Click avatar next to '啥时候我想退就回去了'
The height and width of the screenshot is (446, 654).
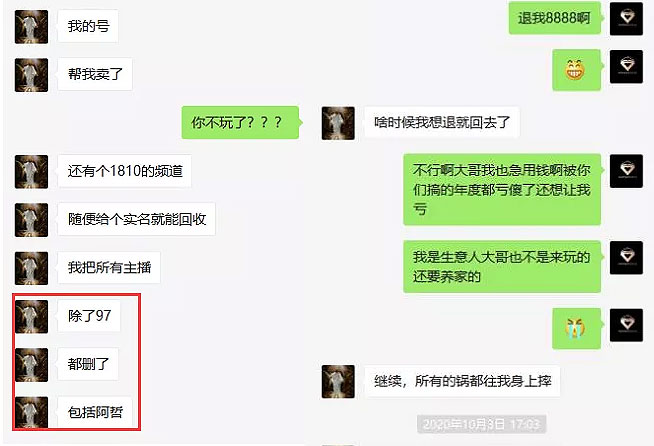tap(338, 123)
